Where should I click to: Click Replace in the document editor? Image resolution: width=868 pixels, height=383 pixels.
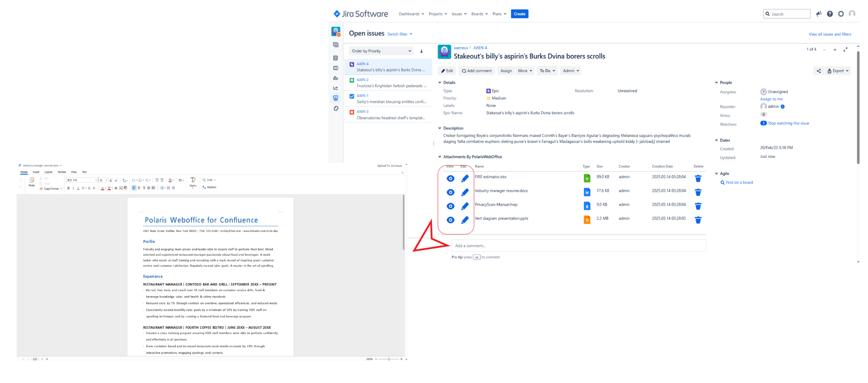(x=210, y=187)
